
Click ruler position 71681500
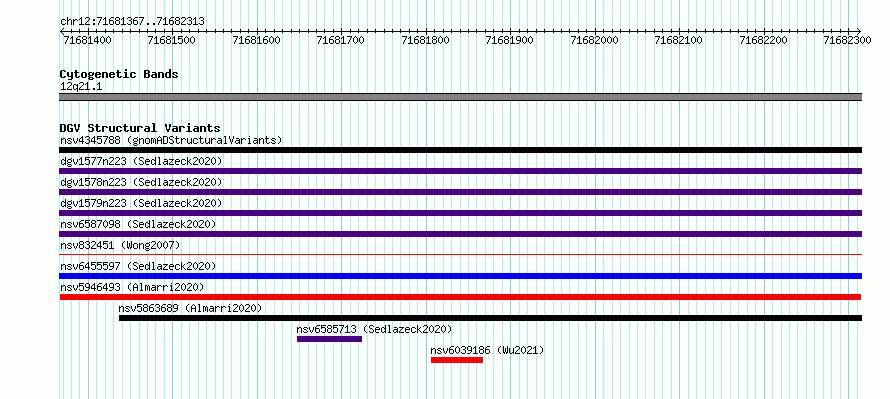click(x=171, y=40)
